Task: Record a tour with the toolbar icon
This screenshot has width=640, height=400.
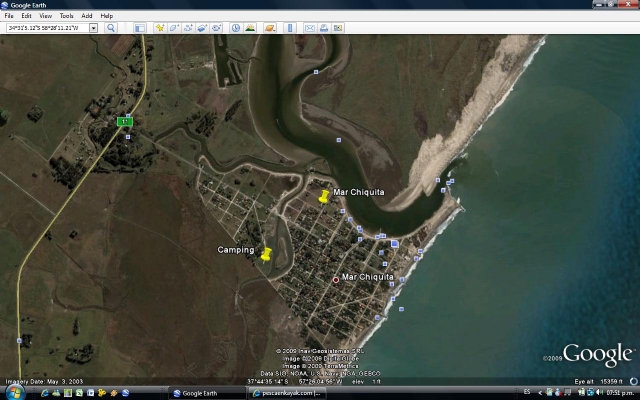Action: [216, 28]
